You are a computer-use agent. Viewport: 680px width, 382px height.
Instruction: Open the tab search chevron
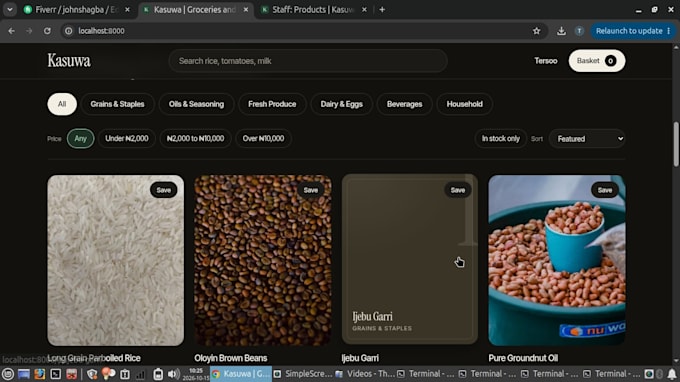pos(10,10)
